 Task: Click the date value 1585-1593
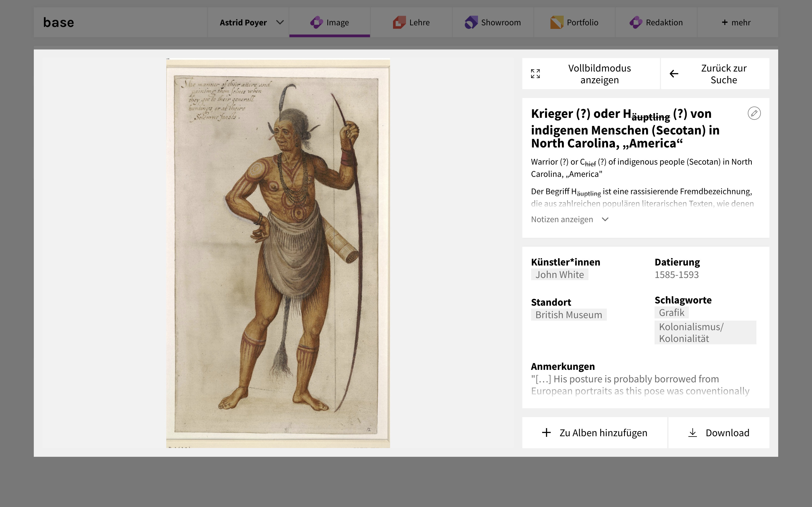(677, 275)
